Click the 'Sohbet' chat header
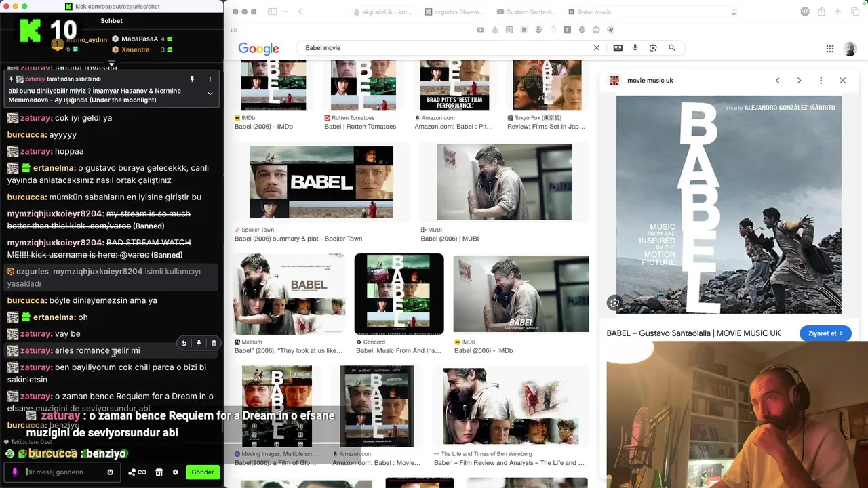 pos(111,21)
